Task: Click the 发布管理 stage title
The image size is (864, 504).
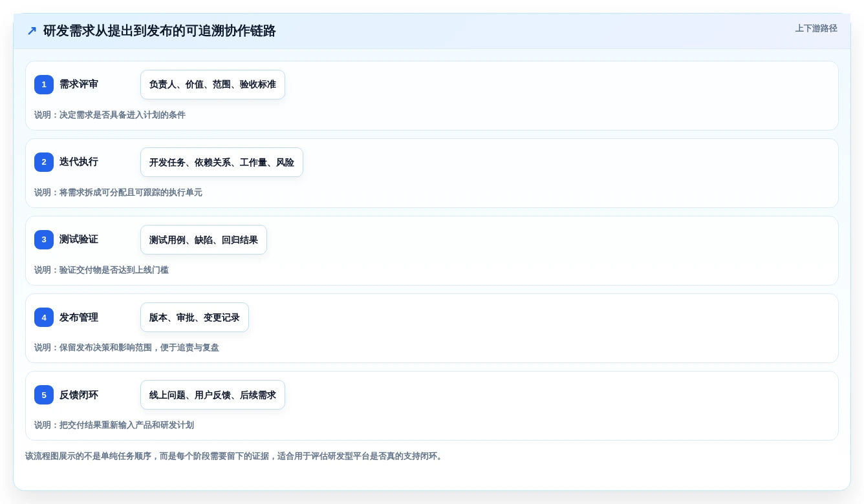Action: (79, 317)
